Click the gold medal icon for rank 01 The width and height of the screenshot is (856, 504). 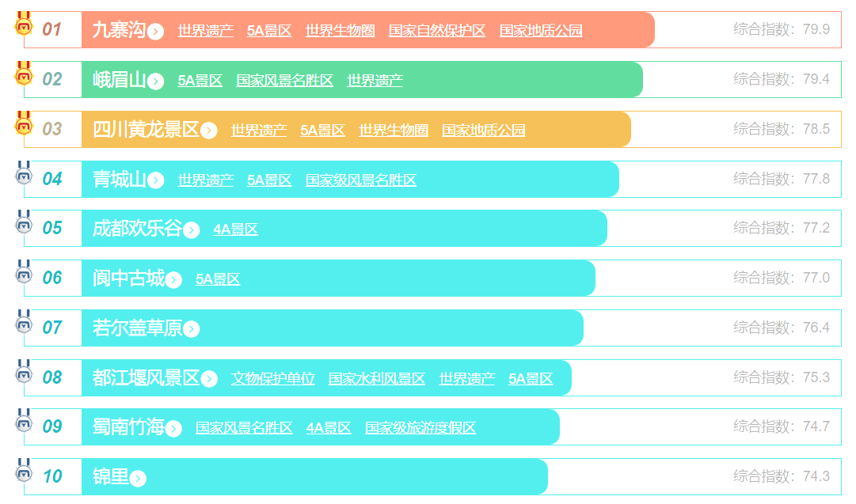[24, 25]
